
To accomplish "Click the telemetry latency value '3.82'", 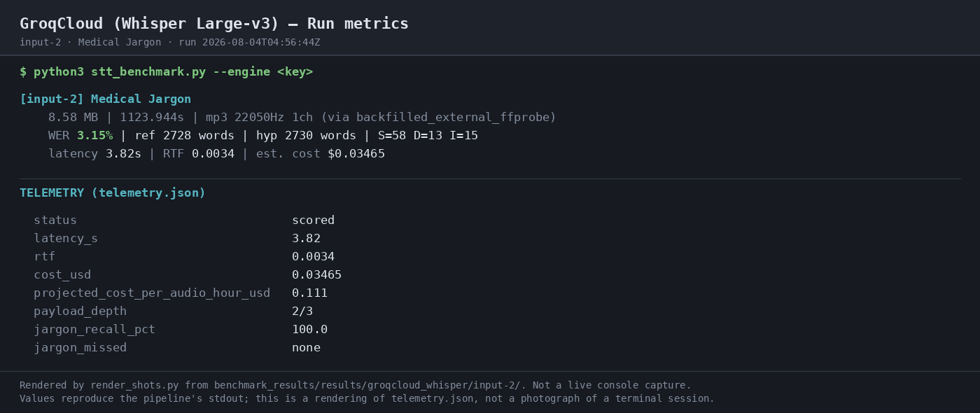I will click(x=306, y=239).
